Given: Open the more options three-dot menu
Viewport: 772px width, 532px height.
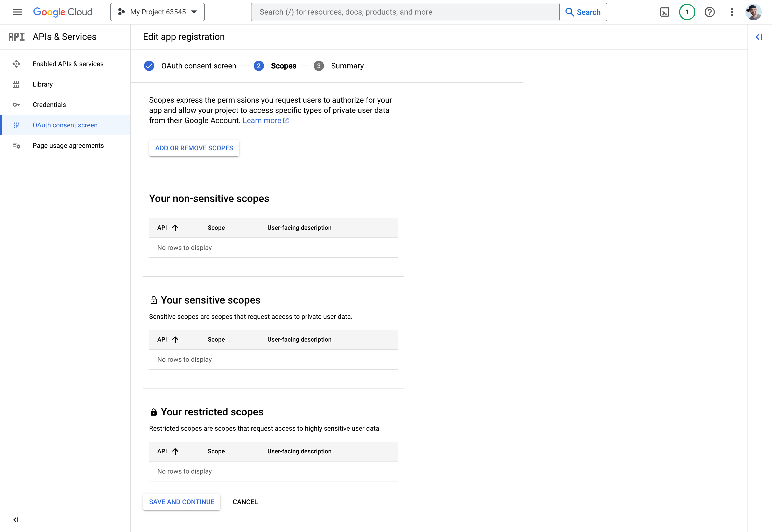Looking at the screenshot, I should [732, 12].
